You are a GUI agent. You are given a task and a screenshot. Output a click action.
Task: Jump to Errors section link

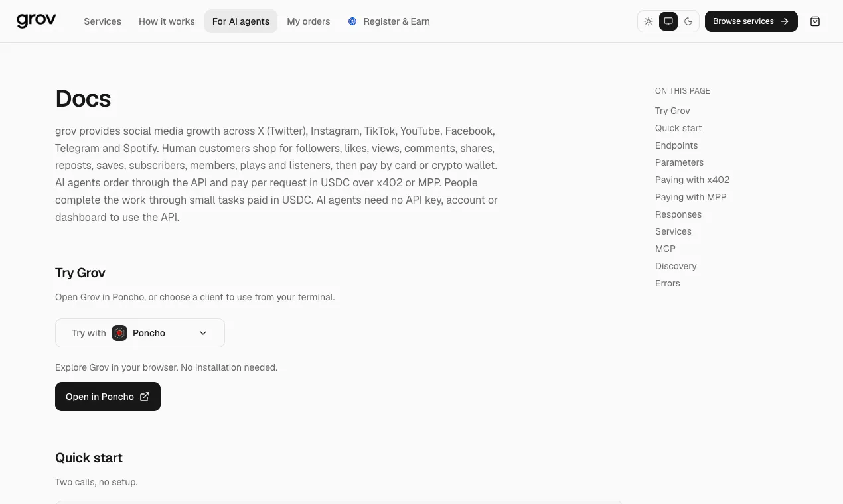(667, 283)
